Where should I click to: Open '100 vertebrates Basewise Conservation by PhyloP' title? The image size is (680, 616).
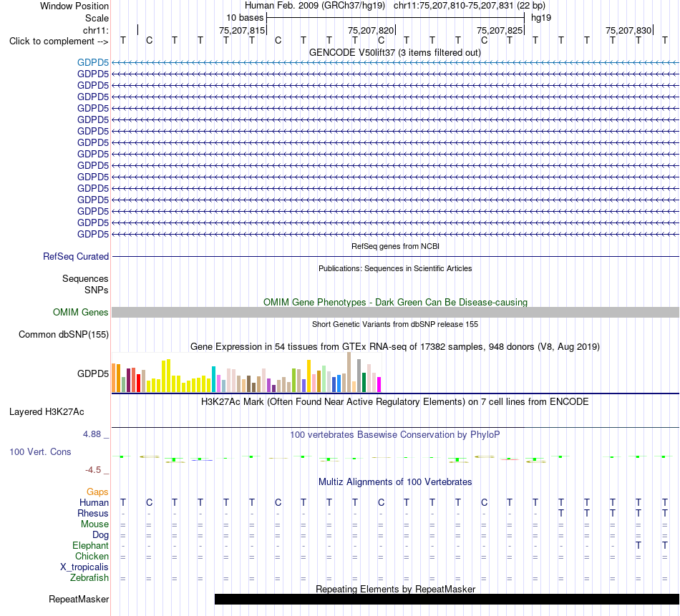tap(395, 434)
